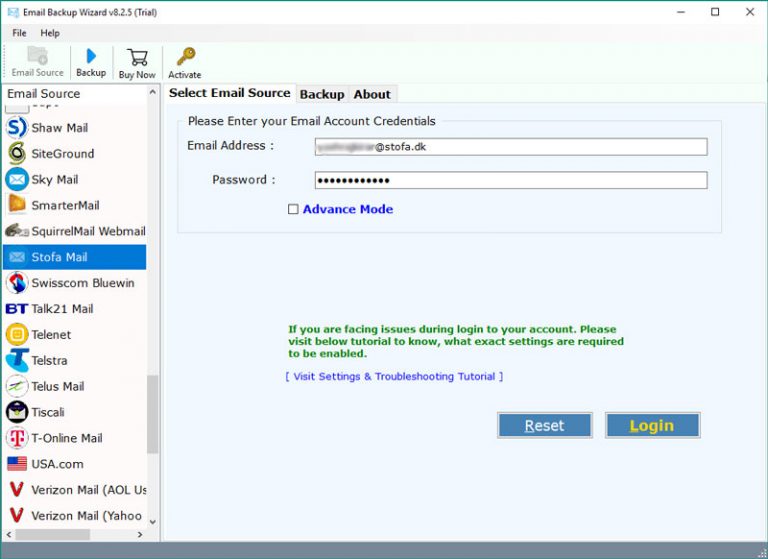768x559 pixels.
Task: Click the Advance Mode label text
Action: point(348,209)
